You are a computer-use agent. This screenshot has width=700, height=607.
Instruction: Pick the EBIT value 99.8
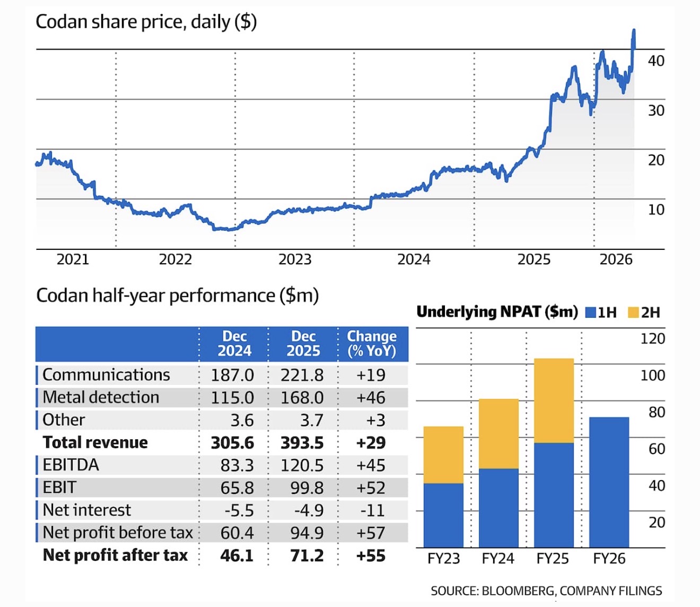coord(307,488)
